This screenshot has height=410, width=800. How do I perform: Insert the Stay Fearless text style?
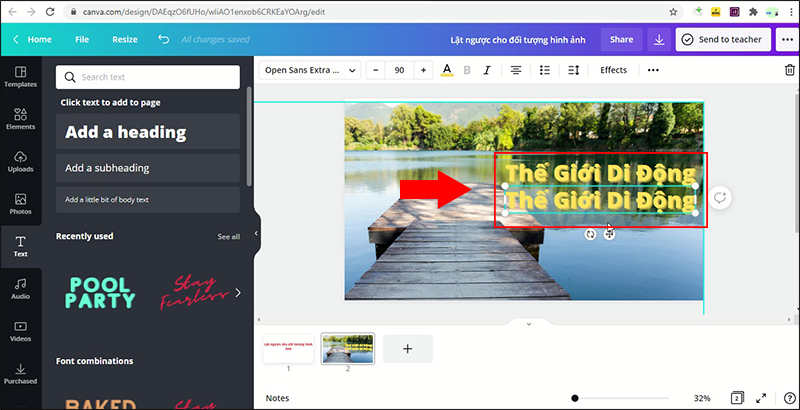194,293
